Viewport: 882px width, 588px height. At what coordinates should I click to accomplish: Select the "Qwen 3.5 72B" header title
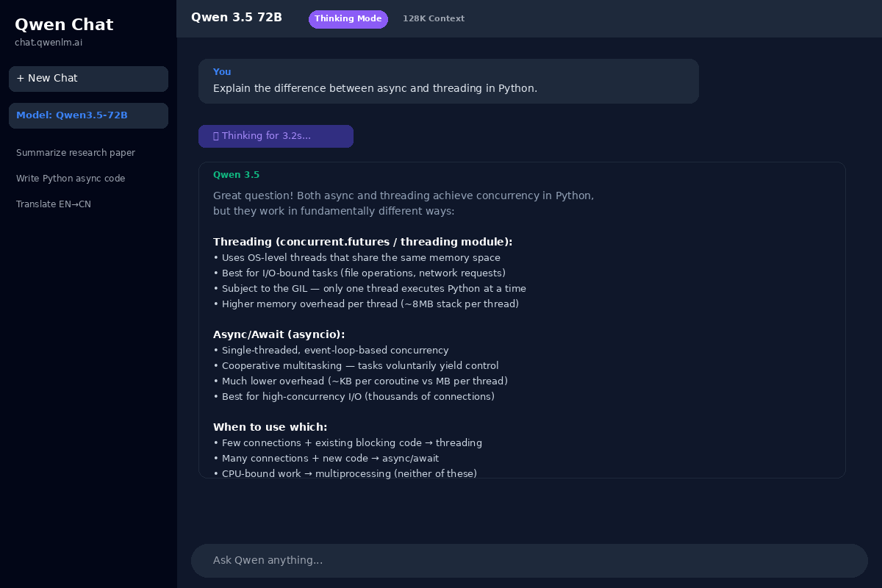pyautogui.click(x=237, y=17)
